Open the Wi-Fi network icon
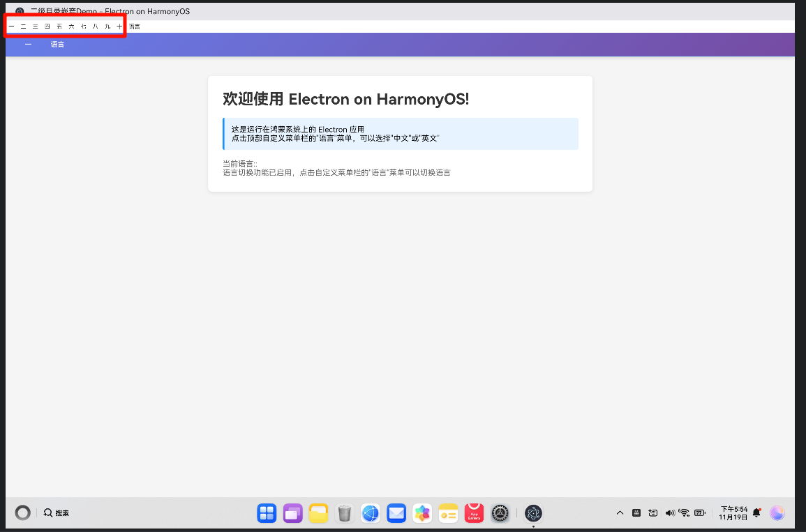Screen dimensions: 806x532 [684, 512]
